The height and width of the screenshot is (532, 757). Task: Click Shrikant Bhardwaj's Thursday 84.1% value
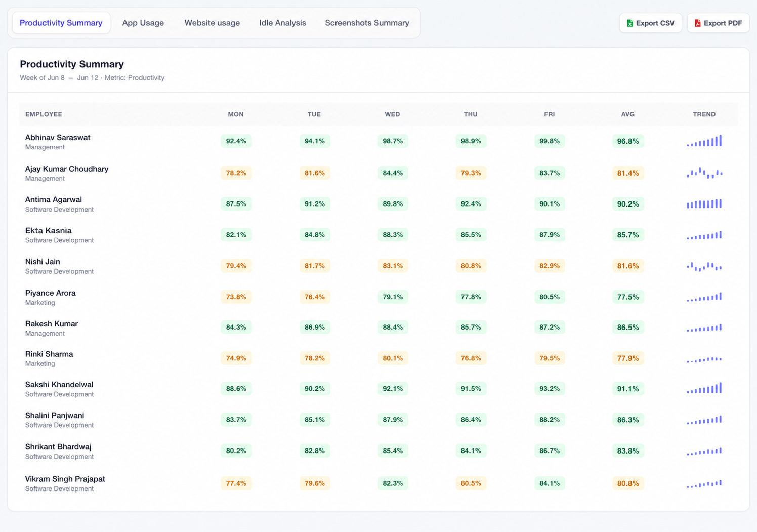pyautogui.click(x=471, y=451)
